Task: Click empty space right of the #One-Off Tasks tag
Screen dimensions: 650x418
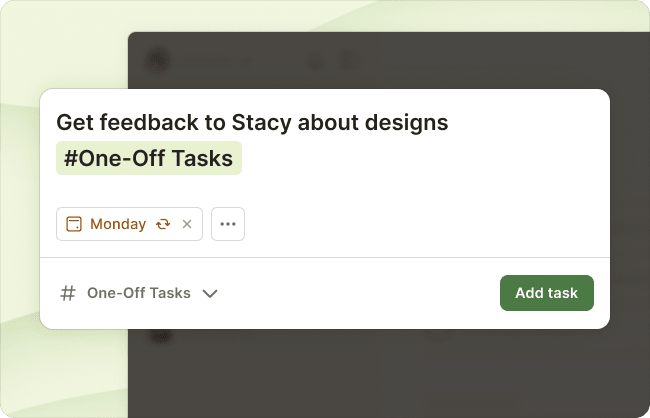Action: tap(420, 158)
